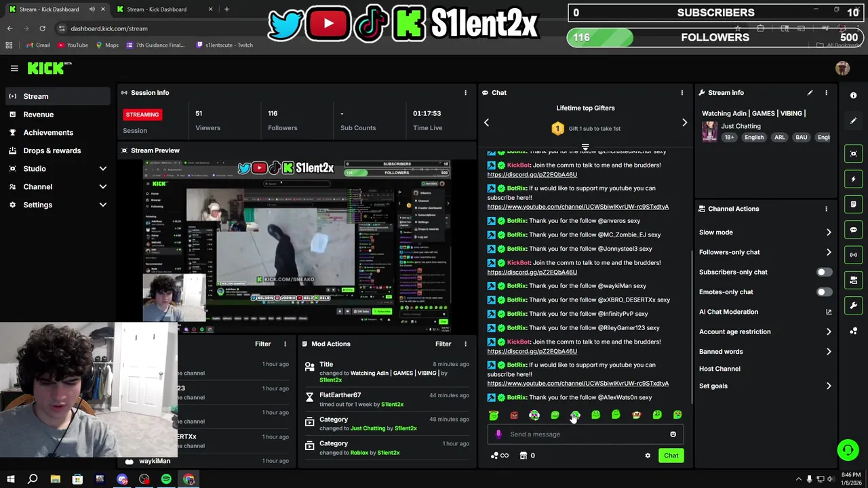The width and height of the screenshot is (868, 488).
Task: Click the camera panel icon in right rail
Action: coord(853,280)
